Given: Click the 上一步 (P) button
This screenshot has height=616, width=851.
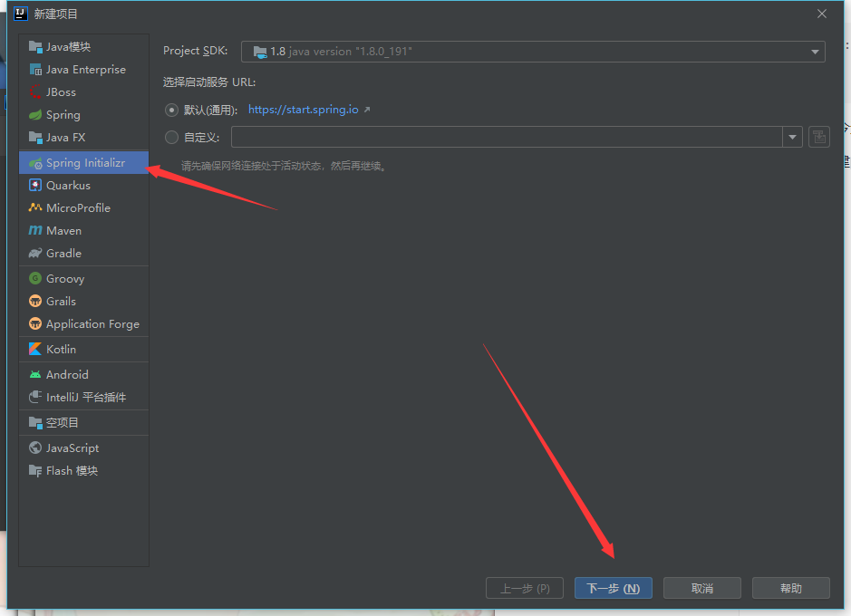Looking at the screenshot, I should coord(525,588).
